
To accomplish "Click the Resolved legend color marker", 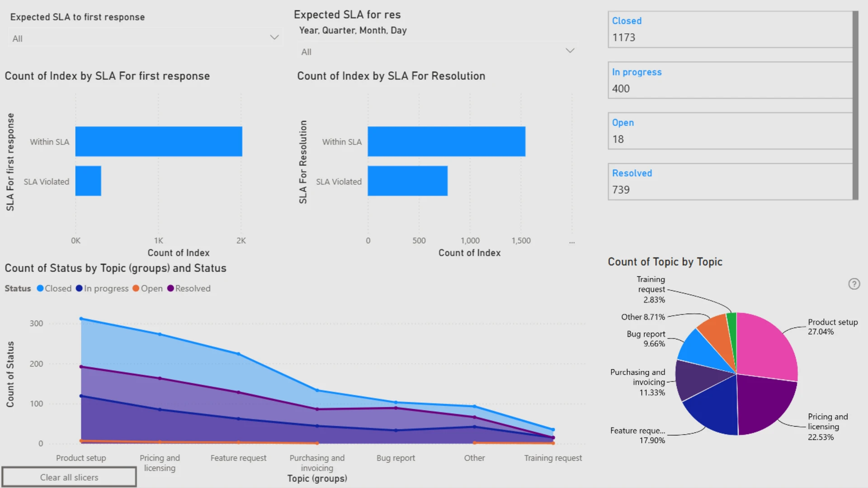I will tap(170, 288).
